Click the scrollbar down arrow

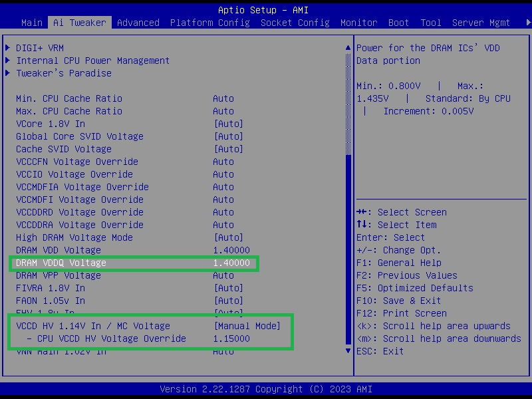click(x=348, y=350)
